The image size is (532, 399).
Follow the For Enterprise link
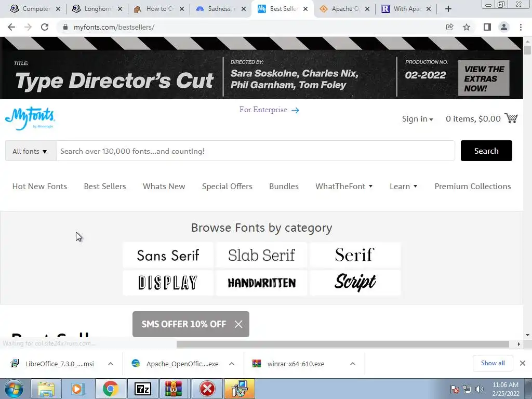click(269, 110)
